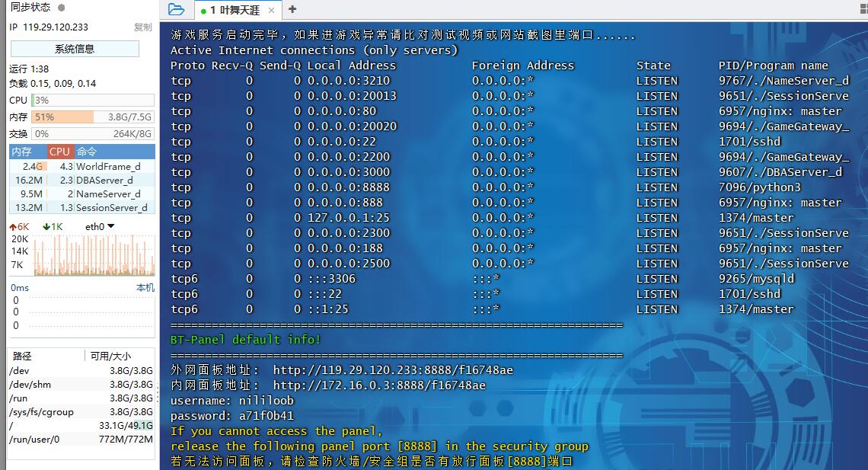
Task: Select the WorldFrame_d process row
Action: click(x=82, y=166)
